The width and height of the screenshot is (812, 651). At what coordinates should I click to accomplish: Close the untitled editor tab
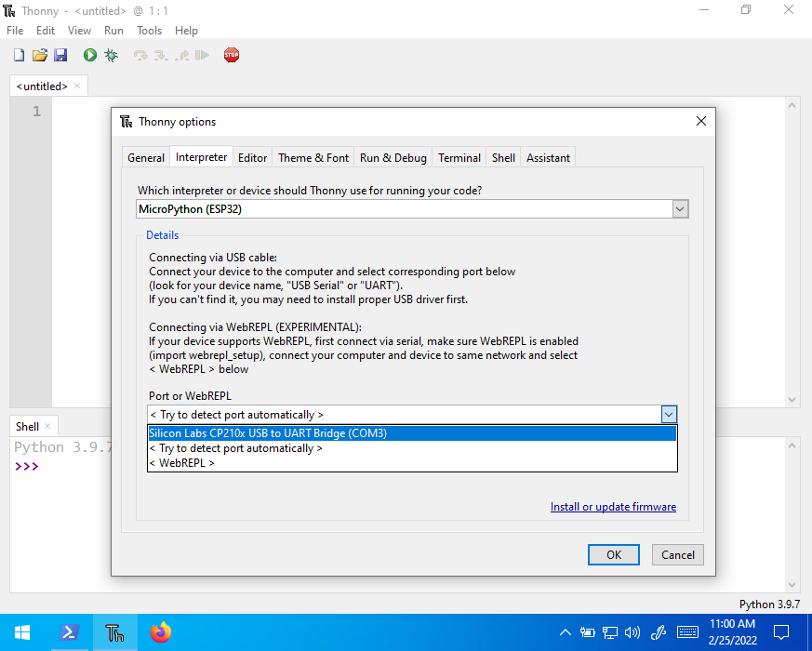coord(77,86)
